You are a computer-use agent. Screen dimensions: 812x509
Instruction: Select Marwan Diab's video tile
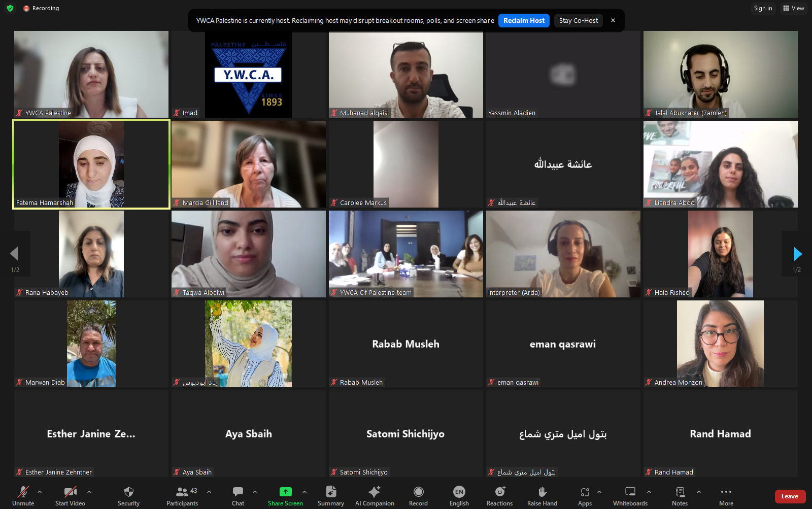click(x=91, y=344)
